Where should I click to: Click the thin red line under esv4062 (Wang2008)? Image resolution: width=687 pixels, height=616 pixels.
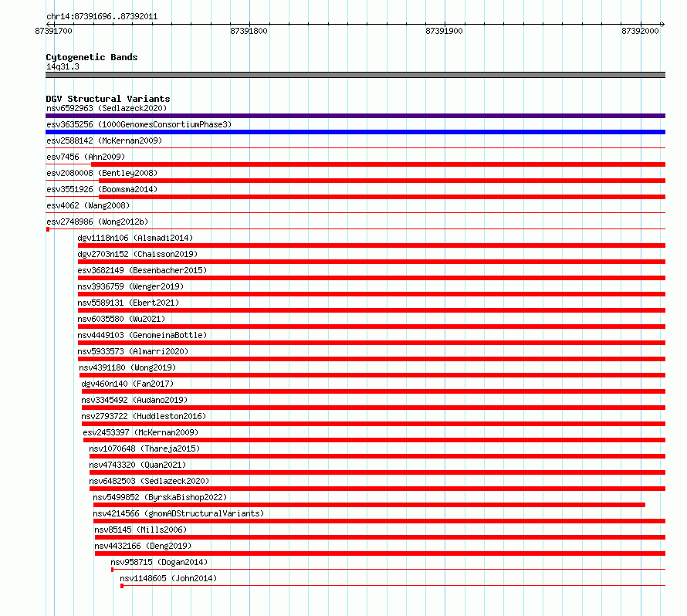coord(355,213)
